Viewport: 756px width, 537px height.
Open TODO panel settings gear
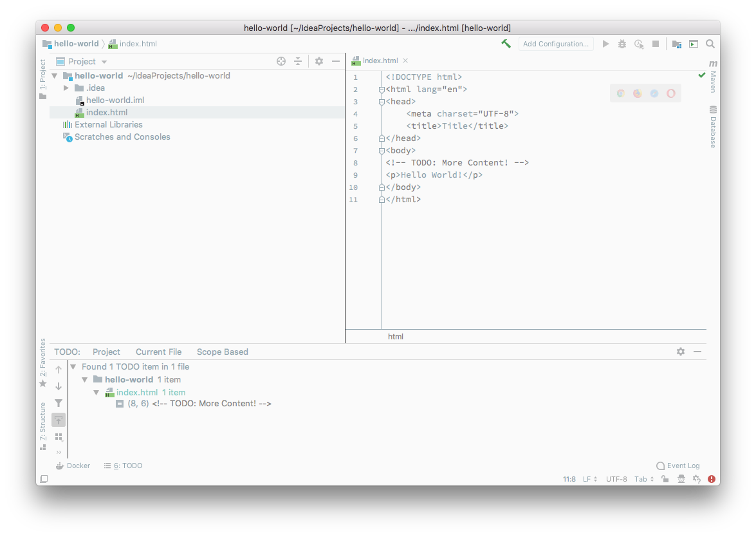point(680,352)
